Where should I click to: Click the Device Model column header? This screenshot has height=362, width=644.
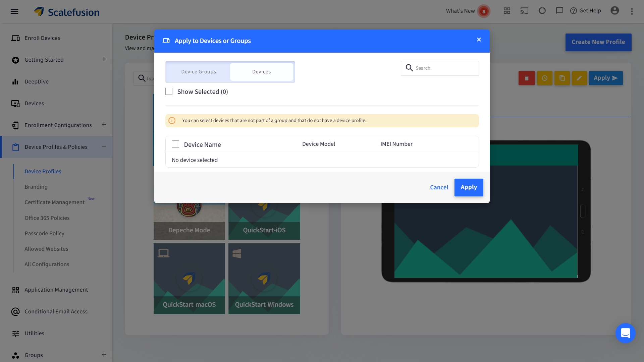pos(318,144)
